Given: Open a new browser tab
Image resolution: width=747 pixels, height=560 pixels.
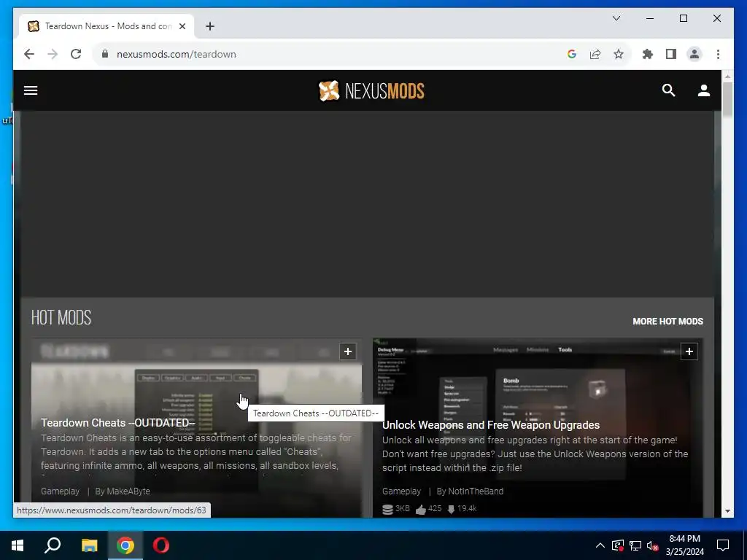Looking at the screenshot, I should coord(210,26).
